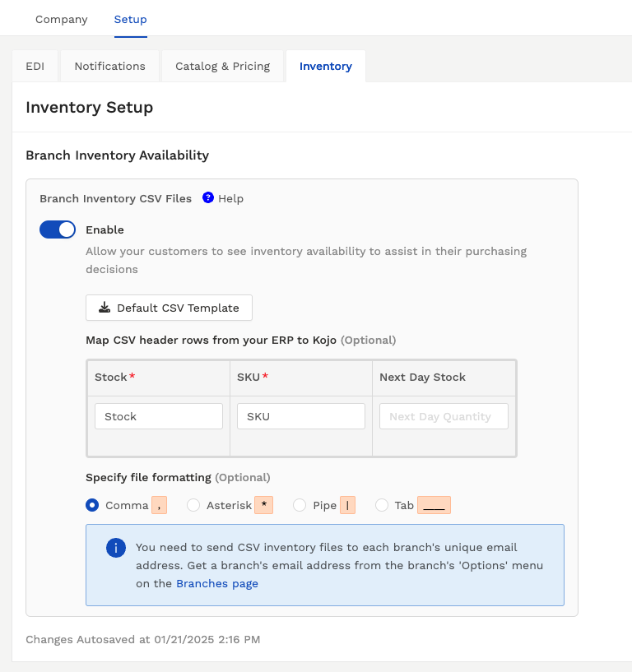This screenshot has width=632, height=672.
Task: Open the EDI tab
Action: click(35, 66)
